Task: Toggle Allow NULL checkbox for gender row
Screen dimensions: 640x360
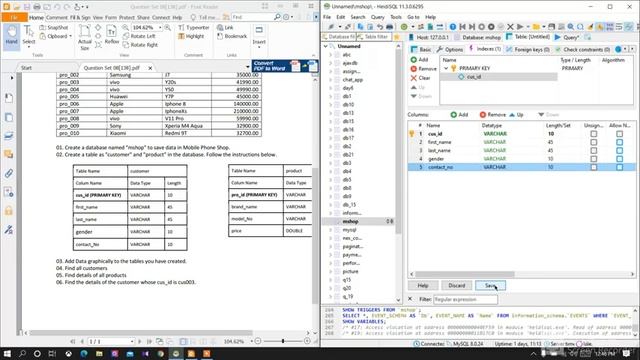Action: pyautogui.click(x=620, y=159)
